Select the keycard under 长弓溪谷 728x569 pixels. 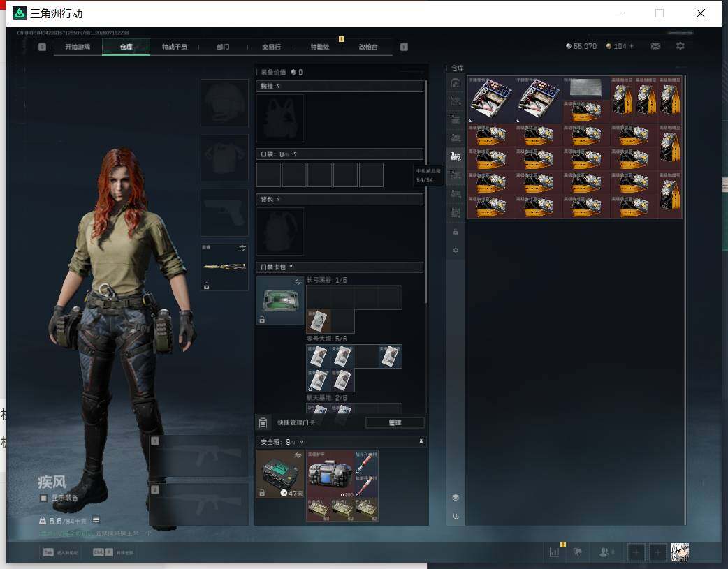[x=319, y=321]
